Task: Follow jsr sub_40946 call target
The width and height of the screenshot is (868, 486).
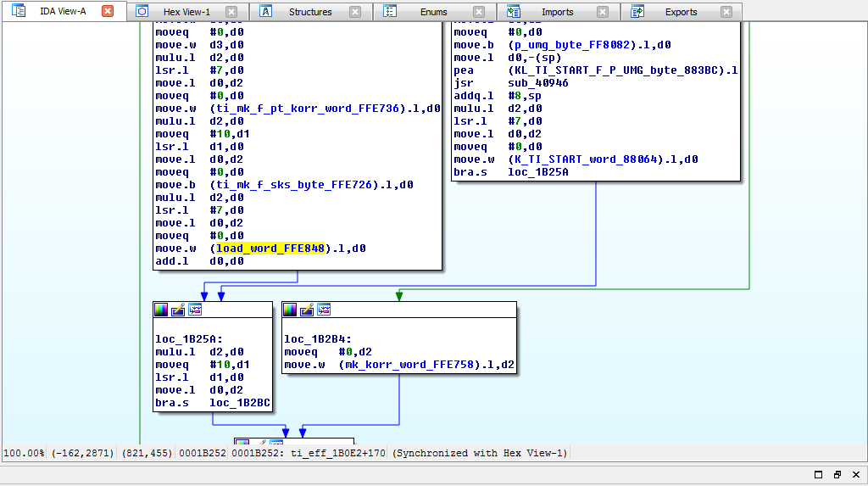Action: point(538,82)
